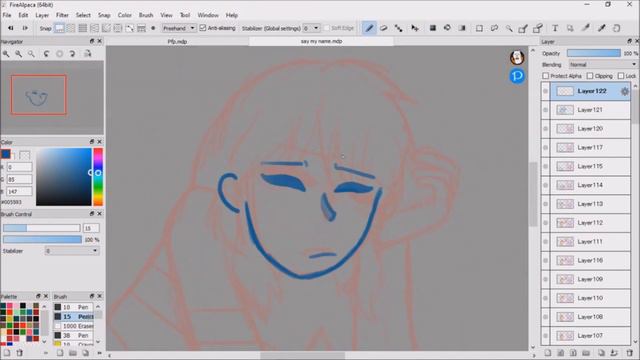Enable the Clipping checkbox
This screenshot has width=640, height=360.
click(x=590, y=76)
